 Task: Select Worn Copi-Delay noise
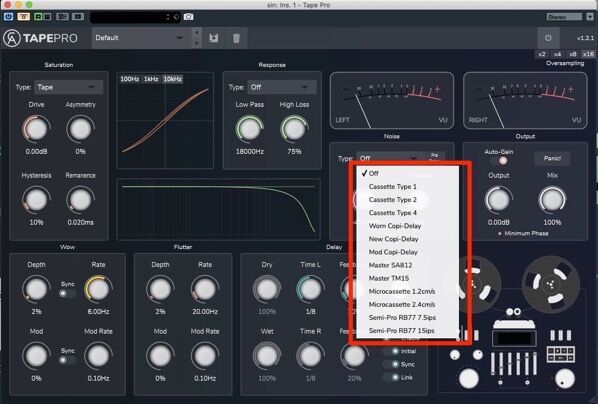click(407, 226)
